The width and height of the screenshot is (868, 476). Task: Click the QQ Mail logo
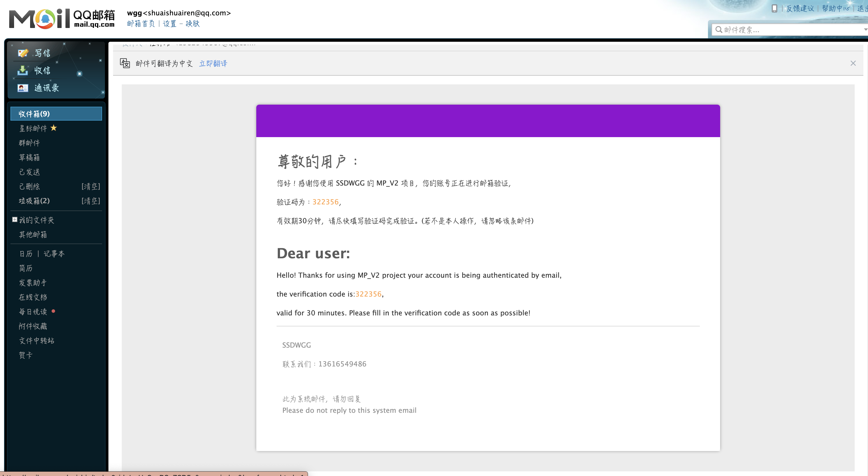(x=62, y=19)
